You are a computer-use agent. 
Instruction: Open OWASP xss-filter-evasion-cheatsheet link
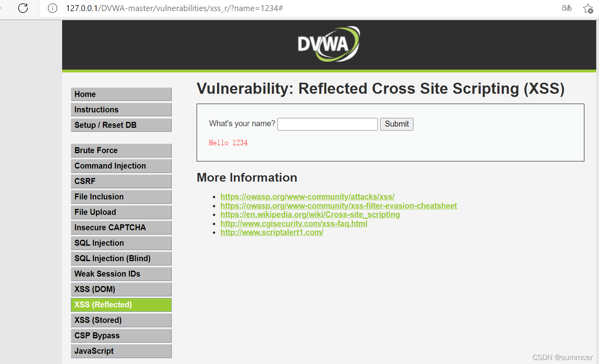[x=339, y=206]
